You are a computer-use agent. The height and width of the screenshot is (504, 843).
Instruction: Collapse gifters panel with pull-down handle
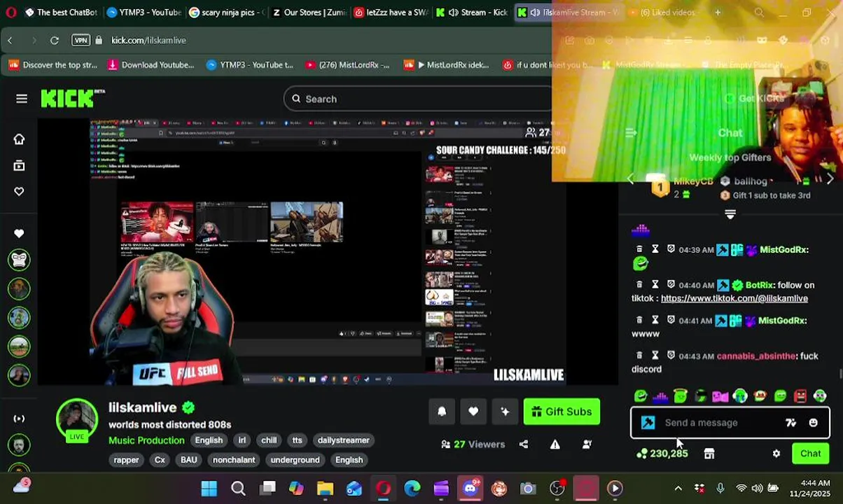tap(730, 214)
